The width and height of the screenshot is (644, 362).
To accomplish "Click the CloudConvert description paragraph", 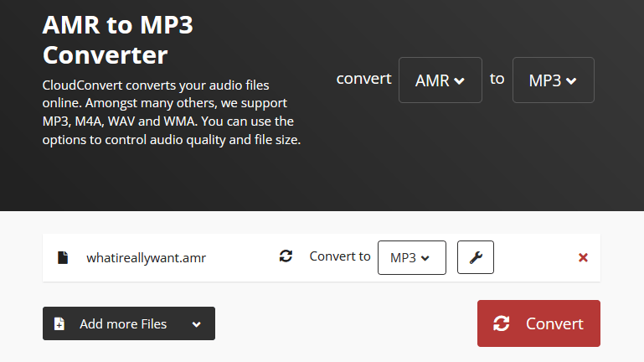I will [x=172, y=112].
